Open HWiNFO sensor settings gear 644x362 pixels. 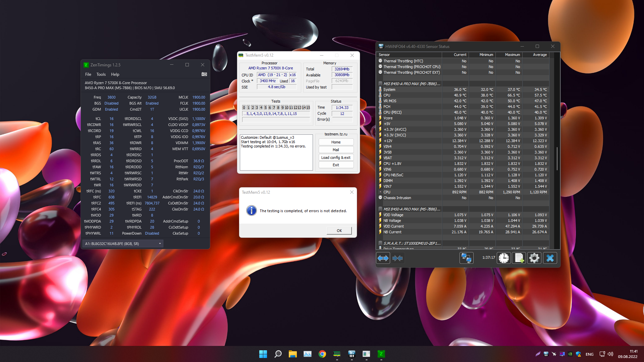click(534, 258)
